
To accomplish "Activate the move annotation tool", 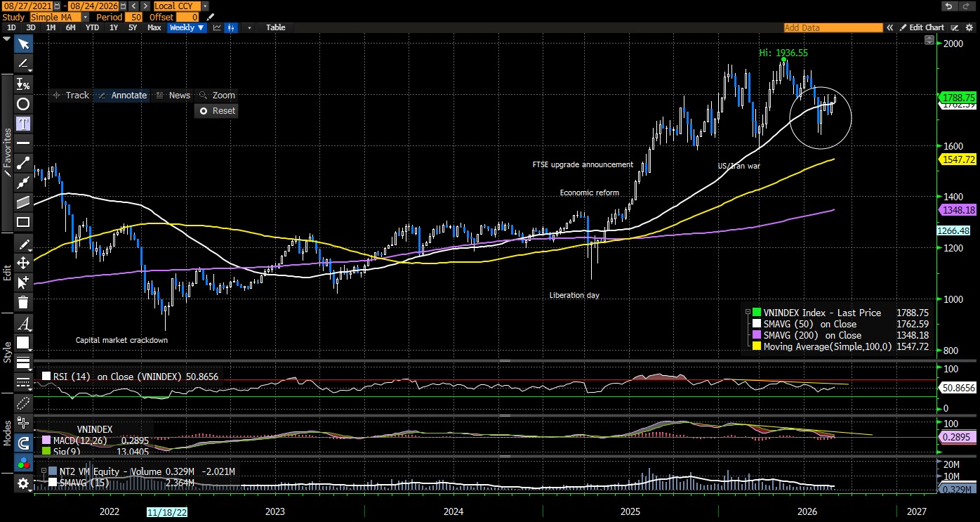I will pyautogui.click(x=23, y=263).
